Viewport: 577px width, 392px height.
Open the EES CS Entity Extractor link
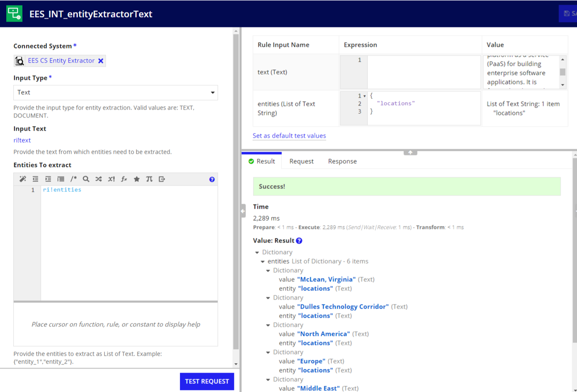61,60
